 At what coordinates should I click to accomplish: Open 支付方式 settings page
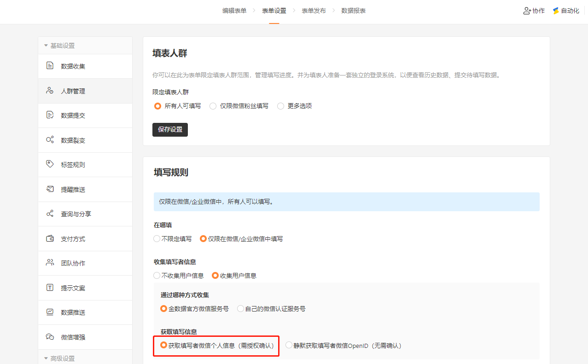(85, 239)
